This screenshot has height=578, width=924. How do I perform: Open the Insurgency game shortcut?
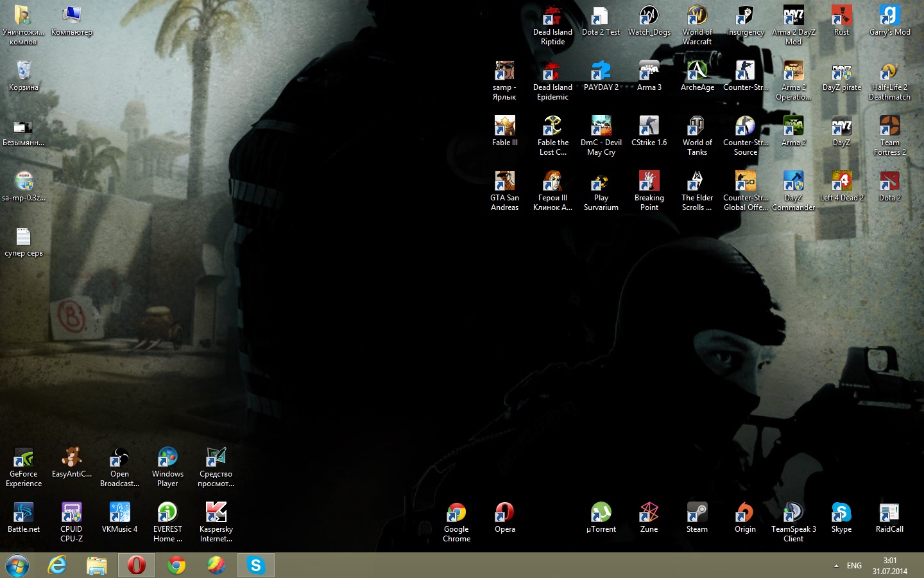coord(745,21)
